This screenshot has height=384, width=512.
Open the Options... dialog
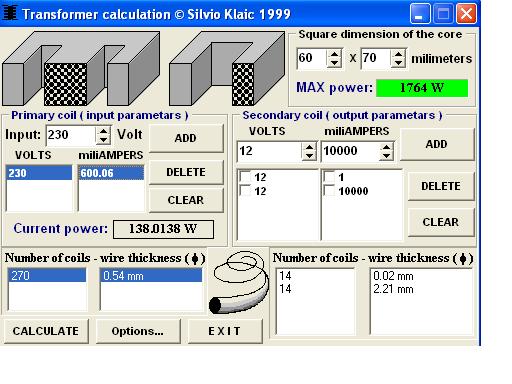click(138, 331)
